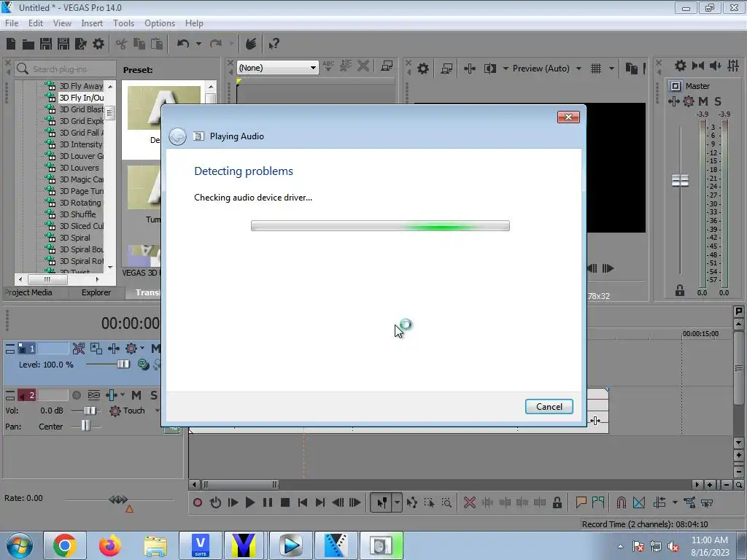Click Play From Start button

(x=233, y=502)
